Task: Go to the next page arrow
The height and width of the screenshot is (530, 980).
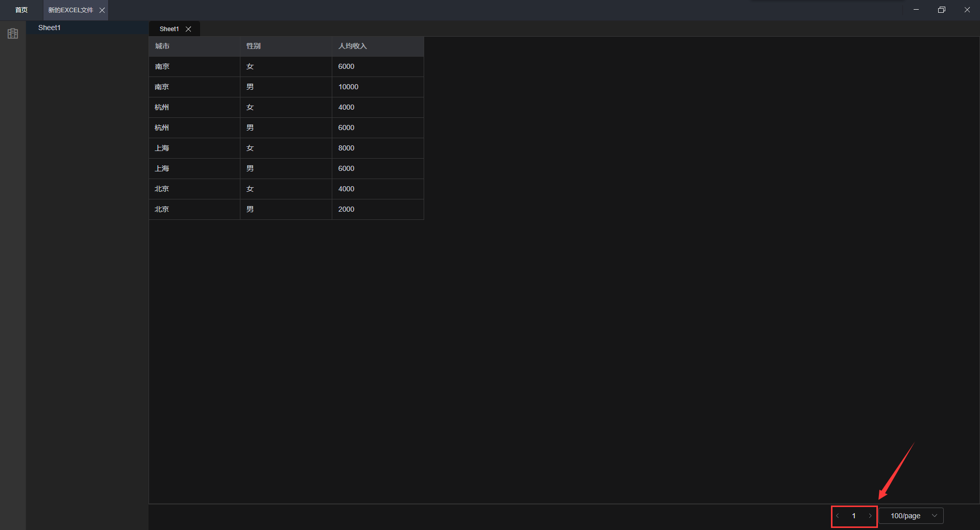Action: coord(870,516)
